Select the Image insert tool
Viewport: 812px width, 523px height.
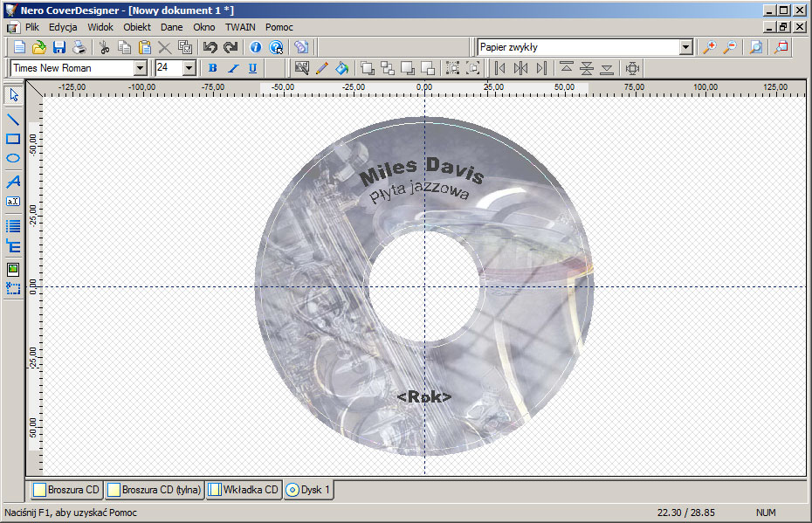pyautogui.click(x=13, y=269)
